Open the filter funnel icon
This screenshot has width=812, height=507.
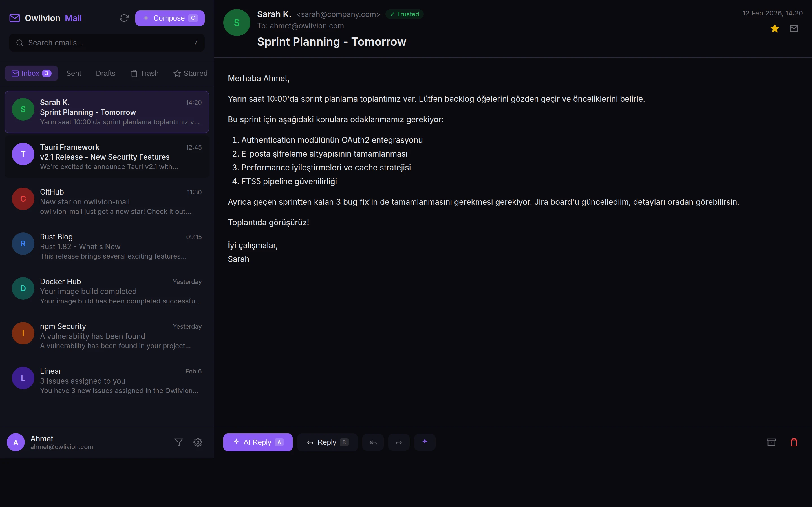pos(178,442)
